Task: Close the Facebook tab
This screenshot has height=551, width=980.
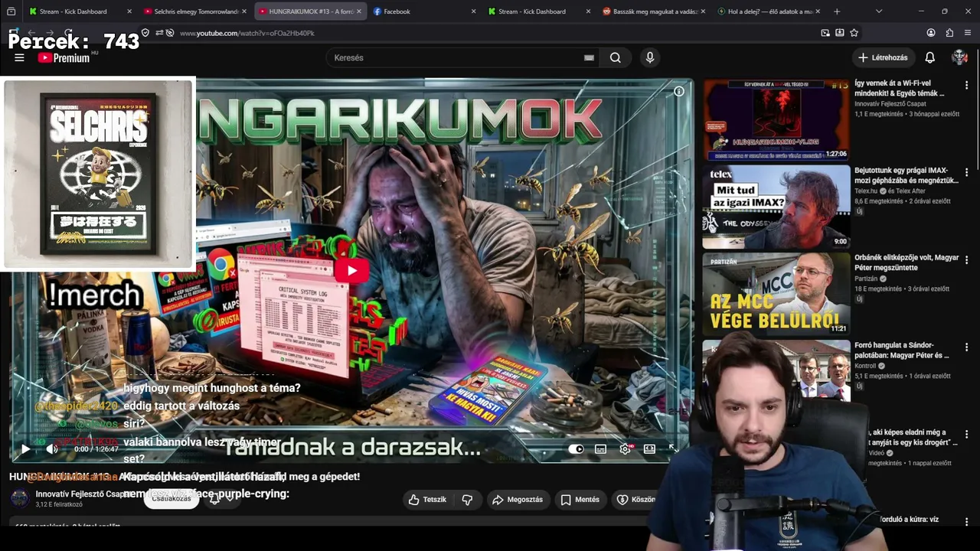Action: 473,11
